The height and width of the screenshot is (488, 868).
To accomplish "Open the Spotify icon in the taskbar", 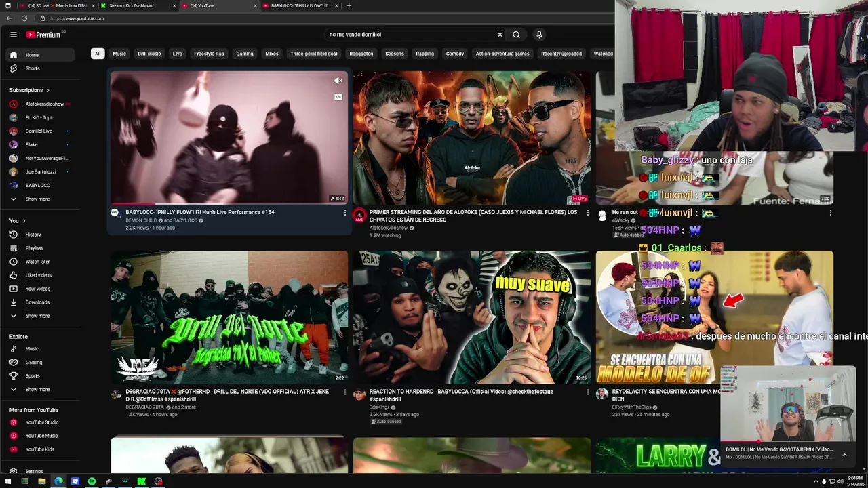I will [x=92, y=481].
